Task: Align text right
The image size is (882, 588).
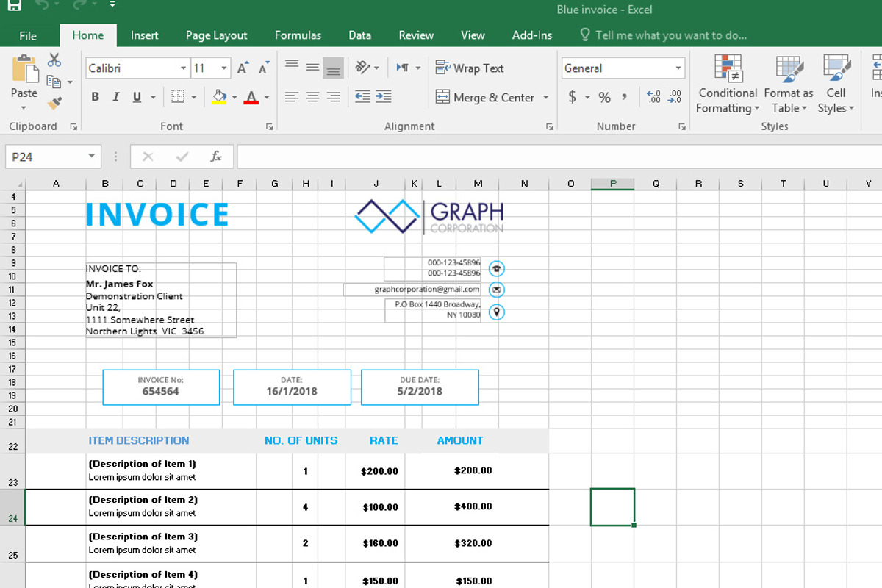Action: tap(334, 97)
